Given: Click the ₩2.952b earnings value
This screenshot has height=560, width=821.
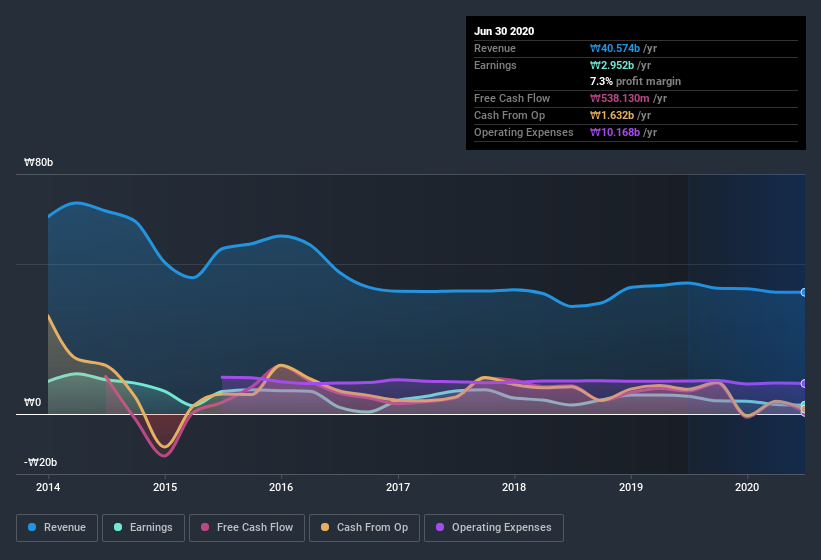Looking at the screenshot, I should click(612, 65).
